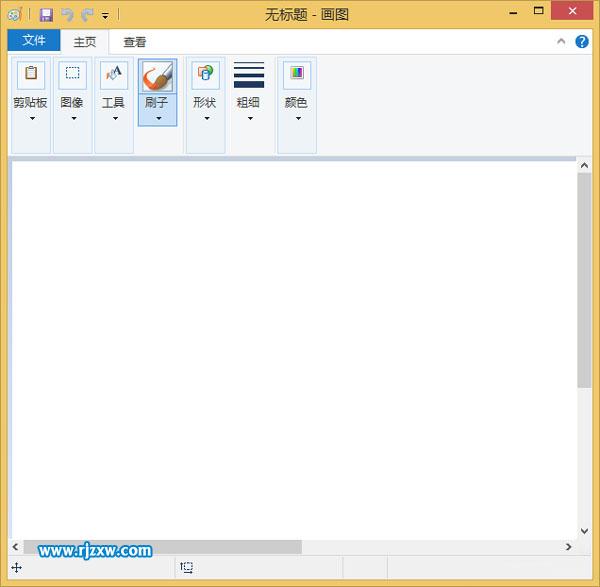Click the dropdown arrow below 刷子
The width and height of the screenshot is (600, 587).
pyautogui.click(x=157, y=118)
